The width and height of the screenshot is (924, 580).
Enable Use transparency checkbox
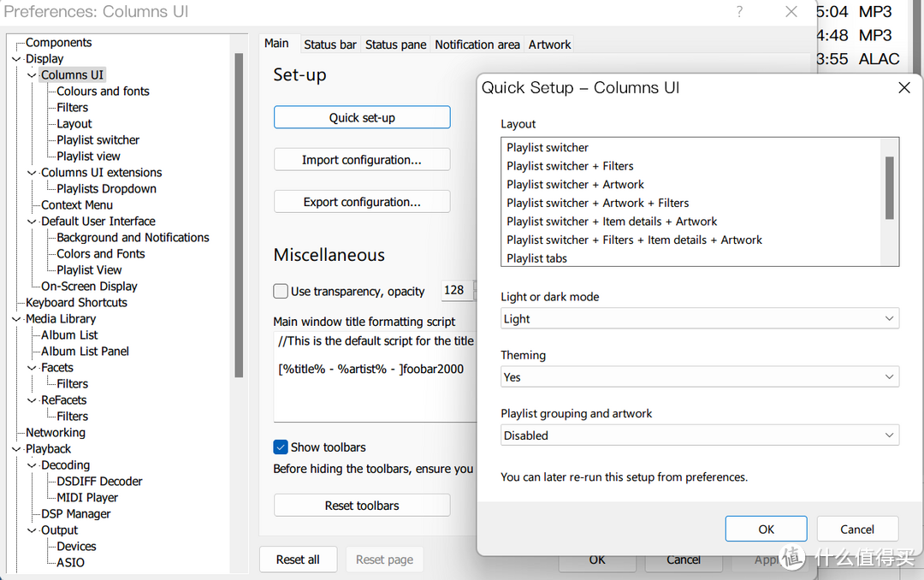click(x=281, y=291)
